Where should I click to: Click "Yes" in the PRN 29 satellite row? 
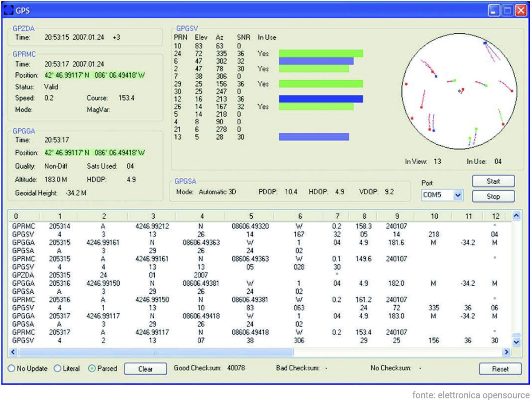click(263, 84)
